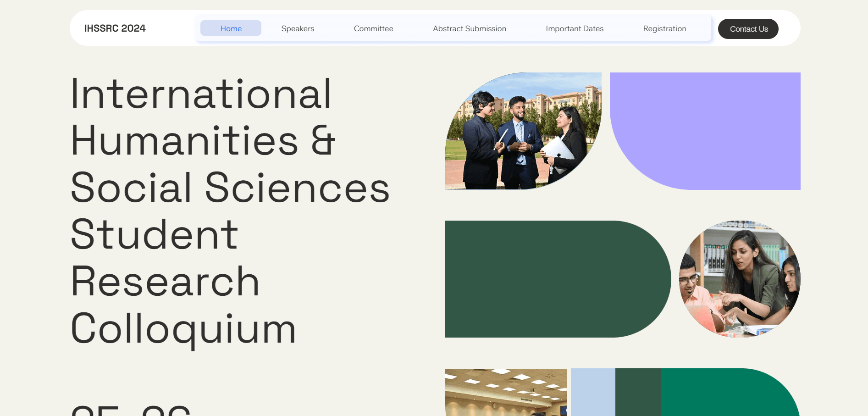The height and width of the screenshot is (416, 868).
Task: Click the students talking outdoors photo
Action: (523, 131)
